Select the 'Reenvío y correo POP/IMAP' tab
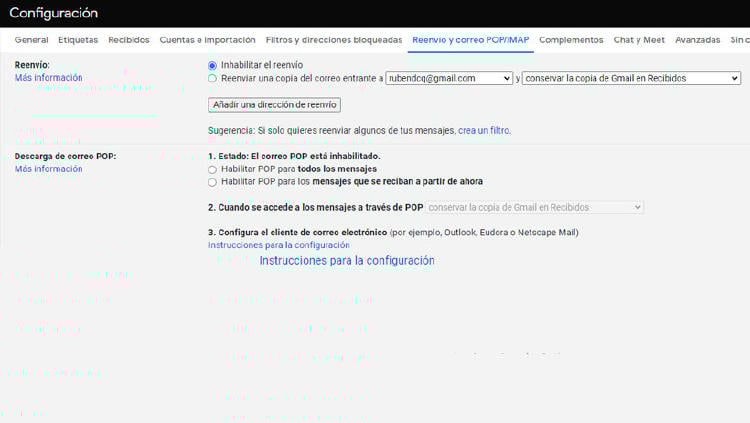 [x=470, y=40]
